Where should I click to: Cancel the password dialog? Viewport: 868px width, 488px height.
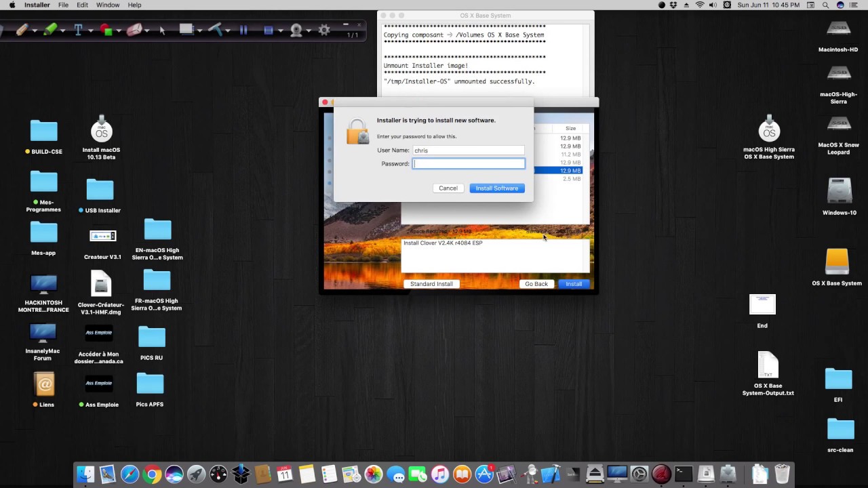[448, 188]
